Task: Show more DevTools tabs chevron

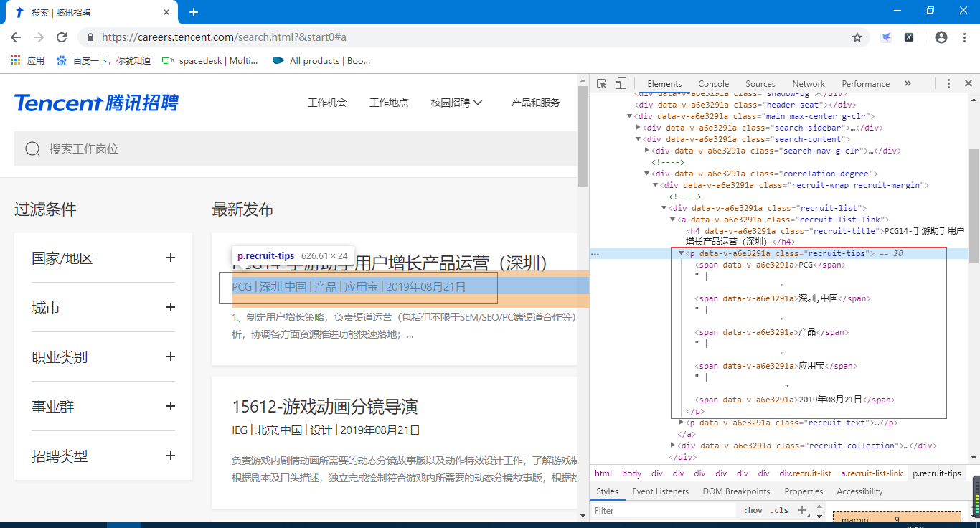Action: click(x=908, y=83)
